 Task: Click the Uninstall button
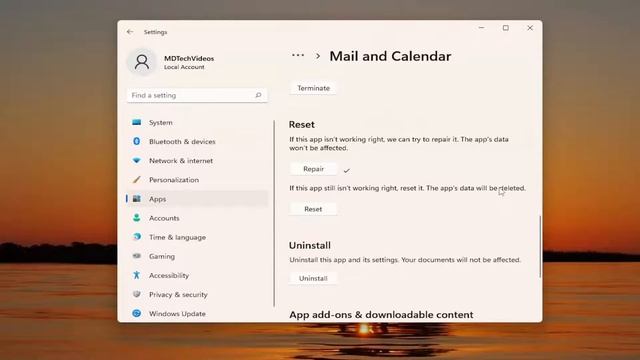(313, 278)
